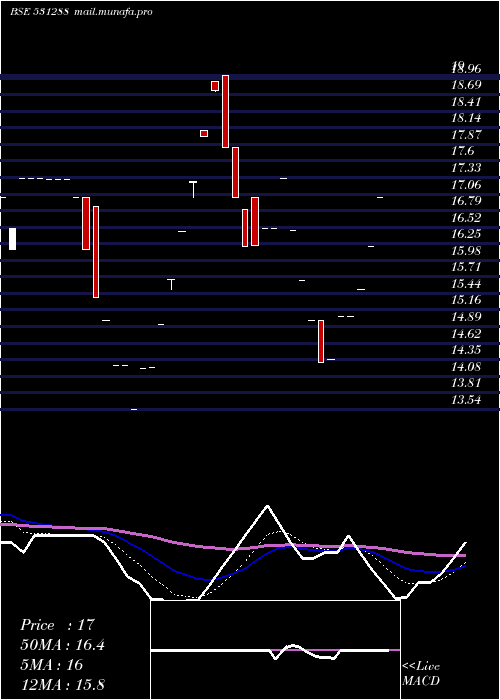Select the 14.62 price level label

click(467, 333)
